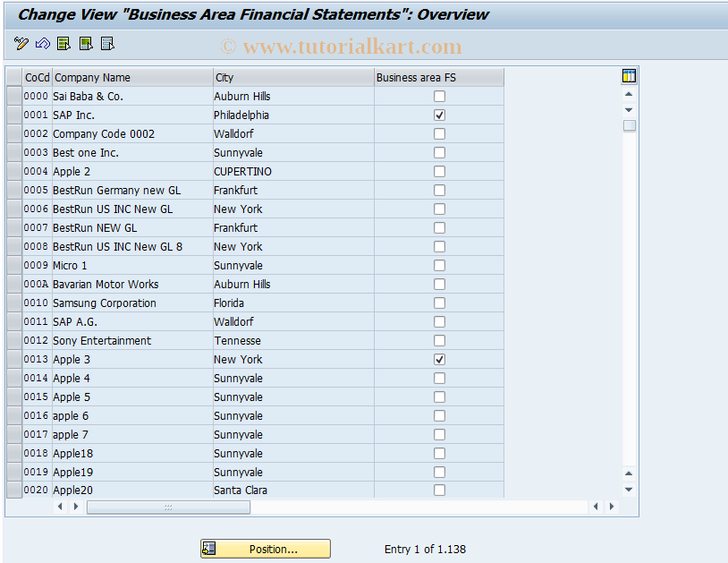This screenshot has width=728, height=563.
Task: Click the Business area FS column header
Action: coord(439,78)
